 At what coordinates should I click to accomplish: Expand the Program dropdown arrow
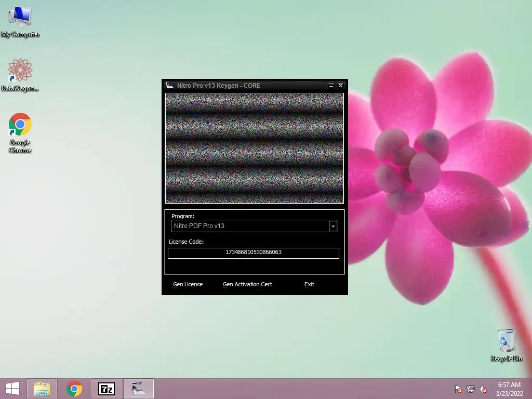click(333, 226)
